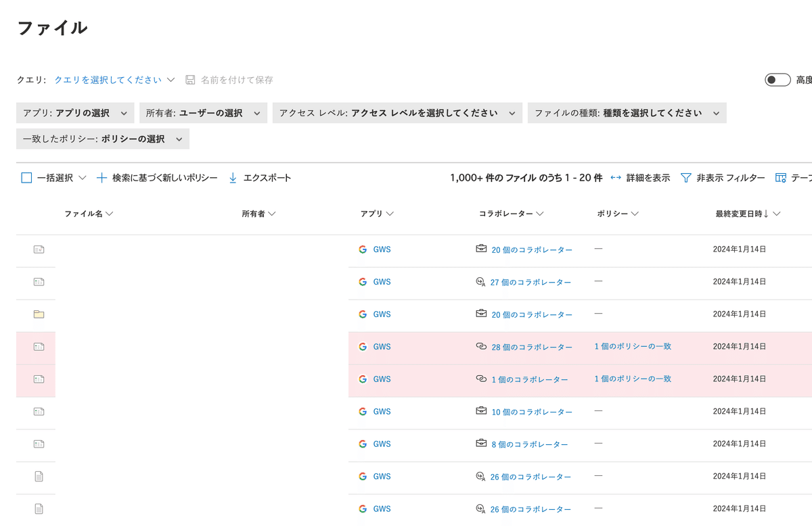Screen dimensions: 812x526
Task: Check the 一括選択 checkbox
Action: (x=26, y=177)
